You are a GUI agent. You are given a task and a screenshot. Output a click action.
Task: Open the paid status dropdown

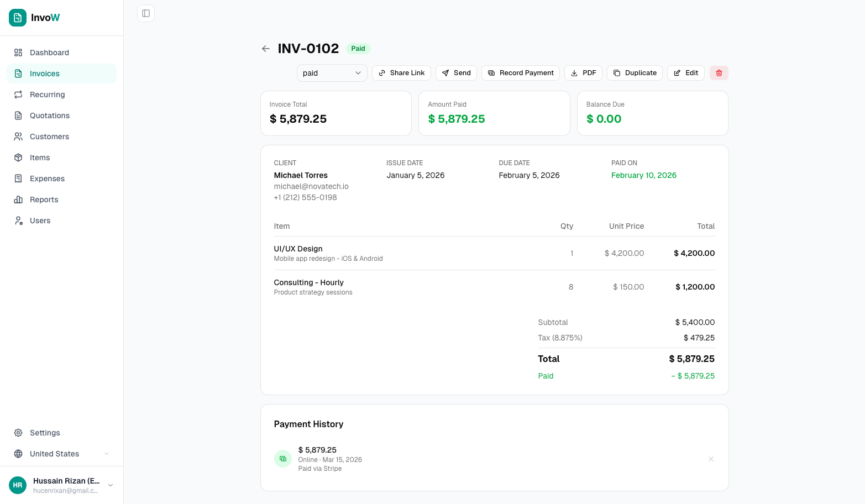pyautogui.click(x=332, y=73)
